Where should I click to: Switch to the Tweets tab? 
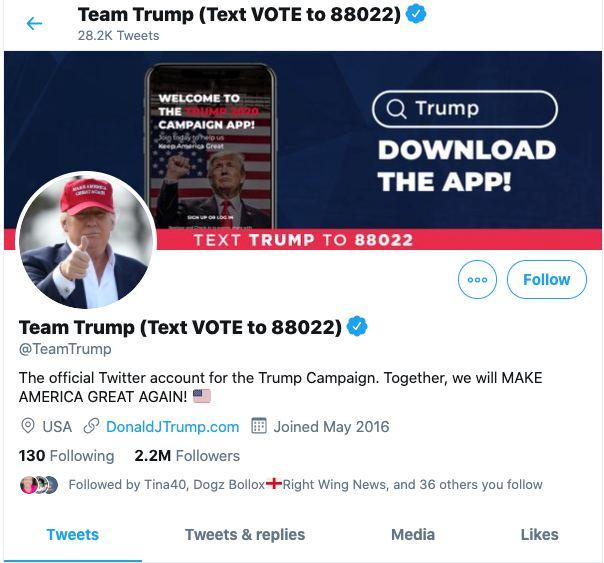coord(73,534)
